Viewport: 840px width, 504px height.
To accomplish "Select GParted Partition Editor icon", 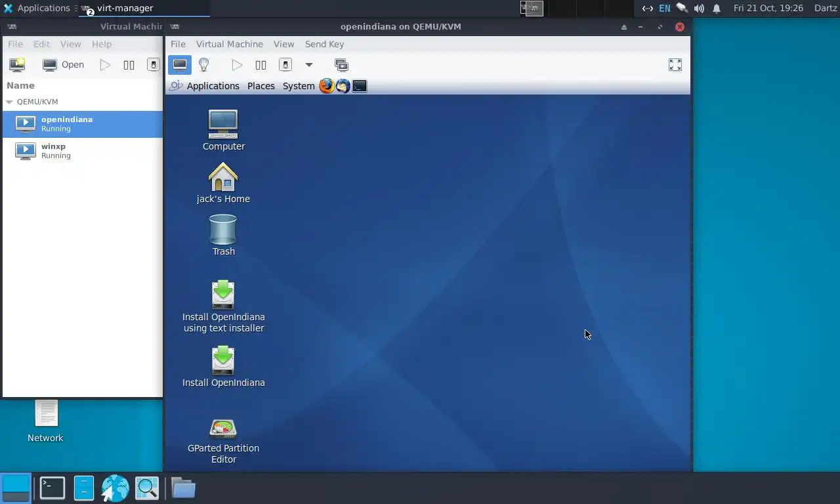I will tap(223, 441).
